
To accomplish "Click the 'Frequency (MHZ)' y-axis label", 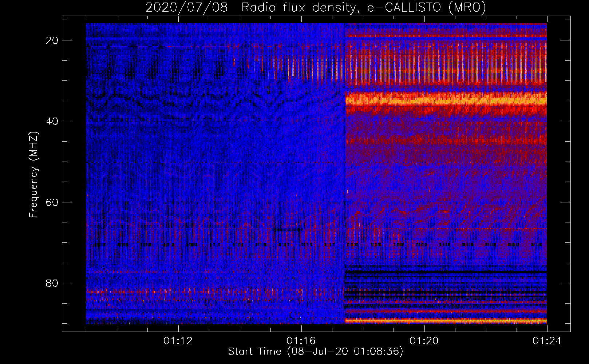I will click(33, 175).
